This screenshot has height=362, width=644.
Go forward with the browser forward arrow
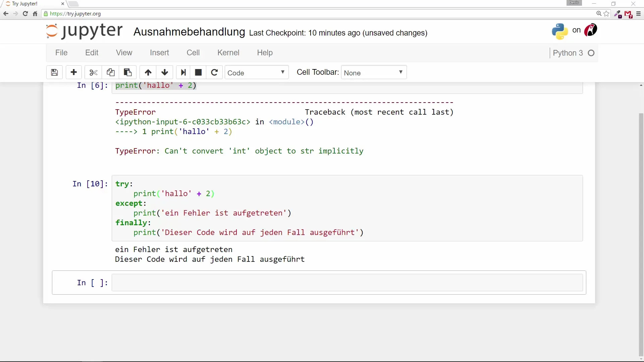tap(15, 14)
